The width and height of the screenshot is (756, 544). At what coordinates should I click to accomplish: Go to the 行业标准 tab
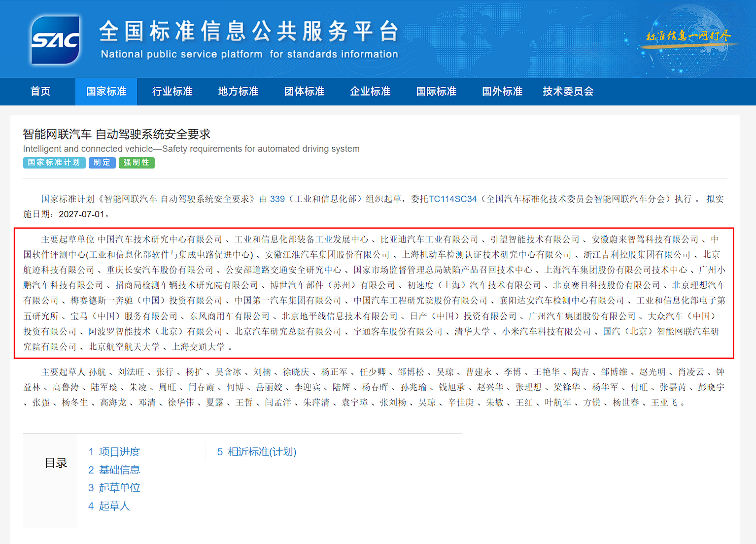172,92
